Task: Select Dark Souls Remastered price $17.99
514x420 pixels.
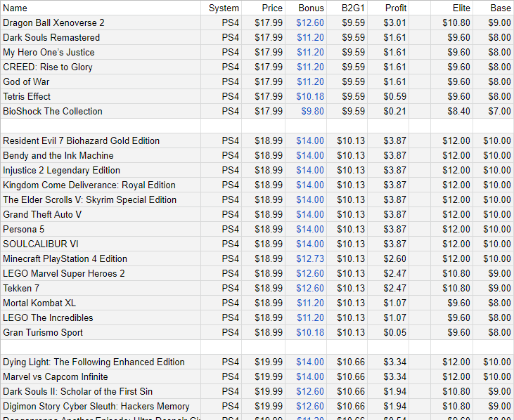Action: [x=263, y=37]
